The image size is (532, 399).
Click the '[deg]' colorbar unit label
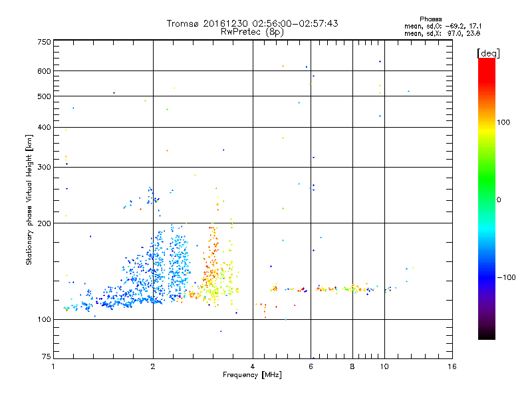click(x=488, y=53)
